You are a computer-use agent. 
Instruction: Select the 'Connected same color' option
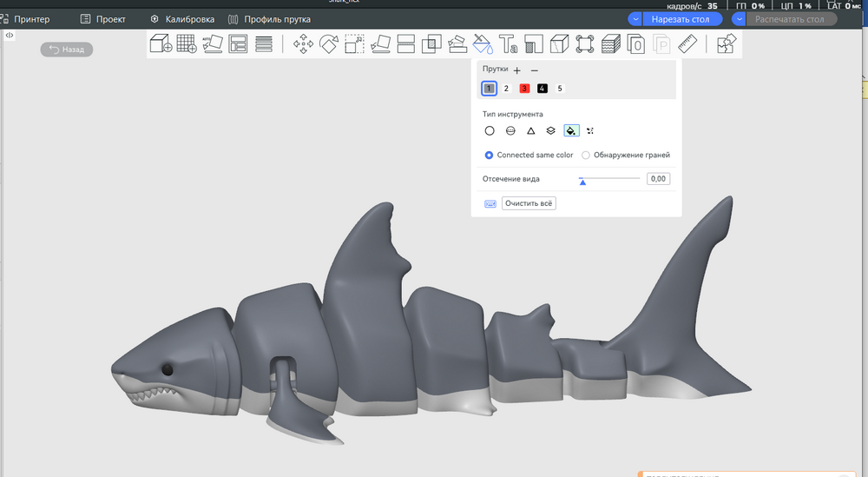click(x=490, y=156)
